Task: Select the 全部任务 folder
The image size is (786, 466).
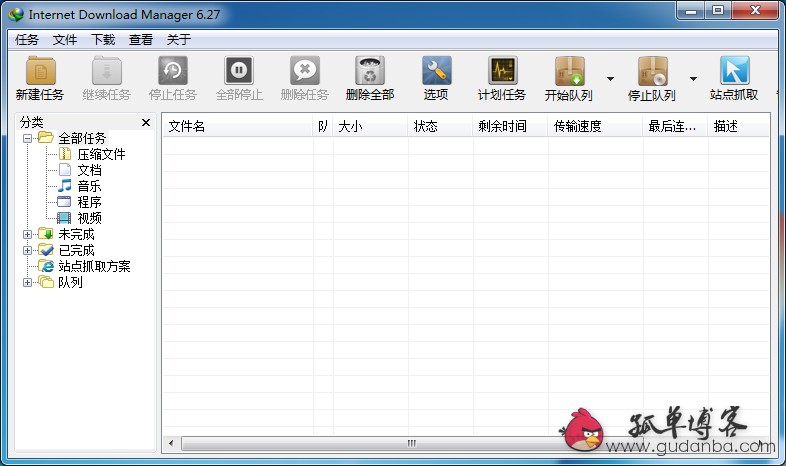Action: pyautogui.click(x=82, y=138)
